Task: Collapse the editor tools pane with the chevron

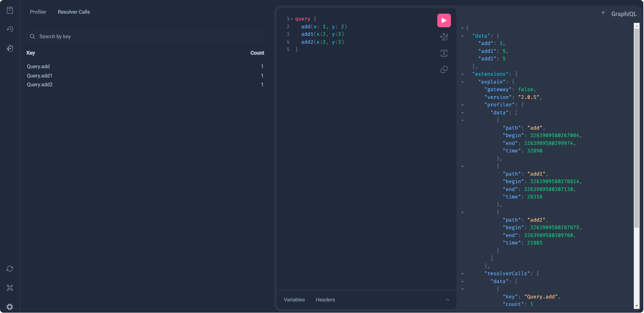Action: point(447,300)
